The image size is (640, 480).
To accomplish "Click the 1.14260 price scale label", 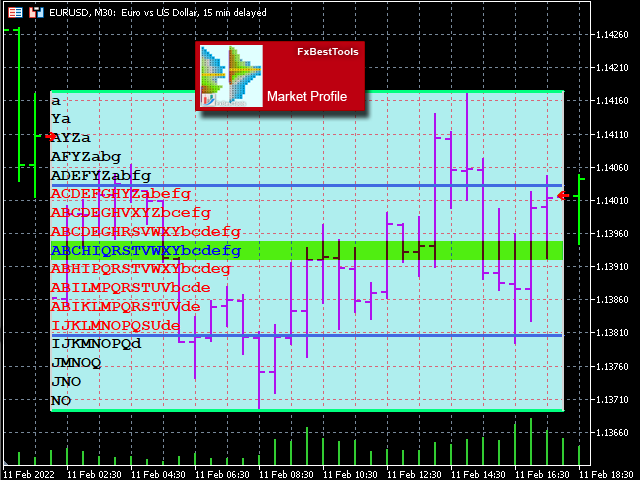I will coord(612,35).
